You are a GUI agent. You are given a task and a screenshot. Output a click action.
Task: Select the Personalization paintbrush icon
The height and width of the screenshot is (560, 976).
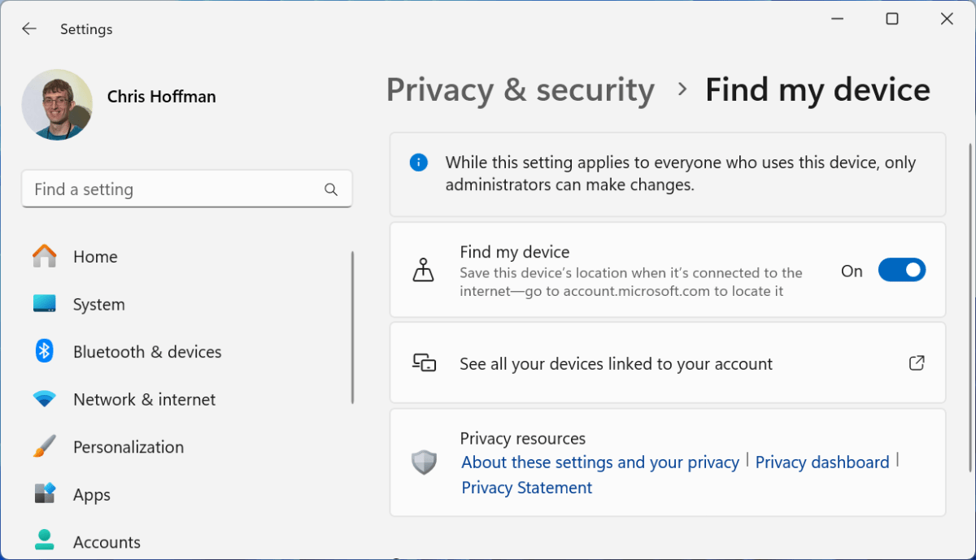43,446
